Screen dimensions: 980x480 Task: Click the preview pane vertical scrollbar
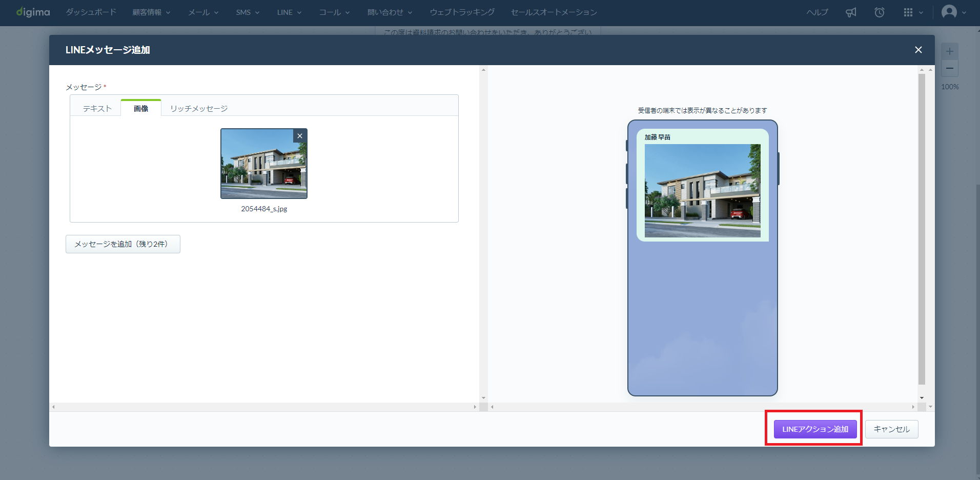tap(922, 229)
